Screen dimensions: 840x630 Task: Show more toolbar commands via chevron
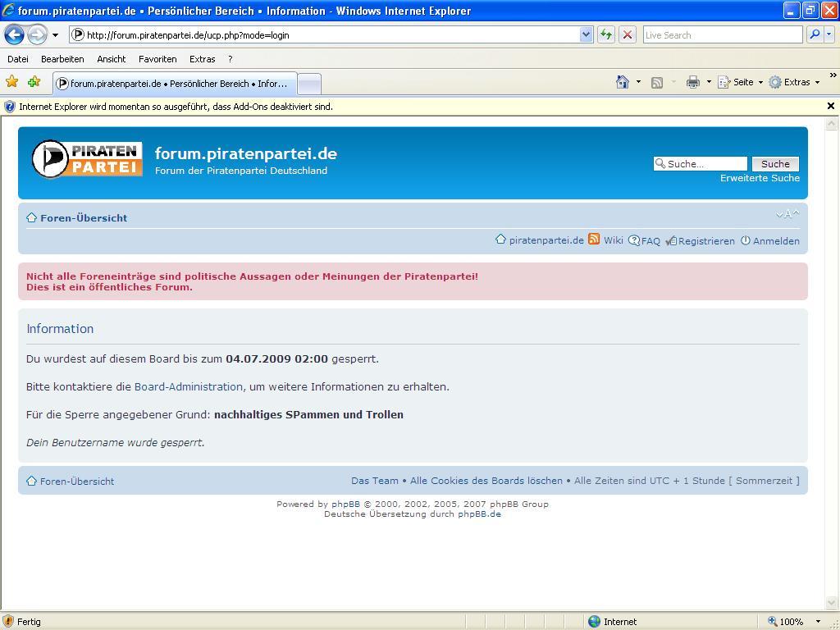point(833,75)
